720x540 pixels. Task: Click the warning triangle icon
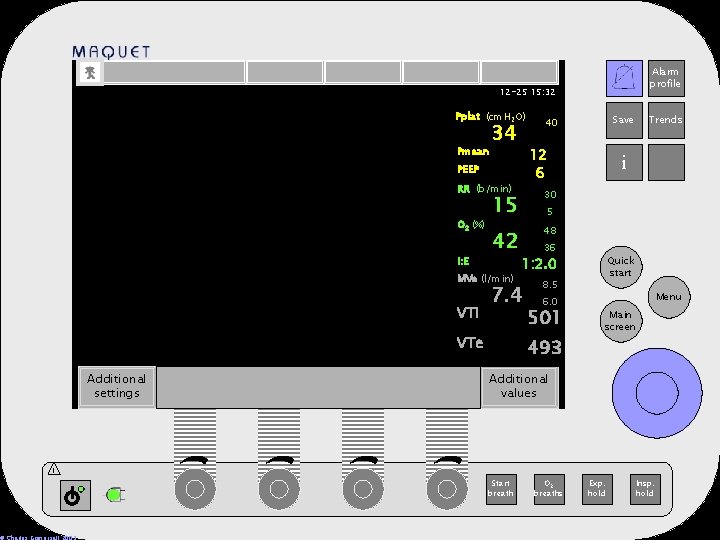pos(54,469)
